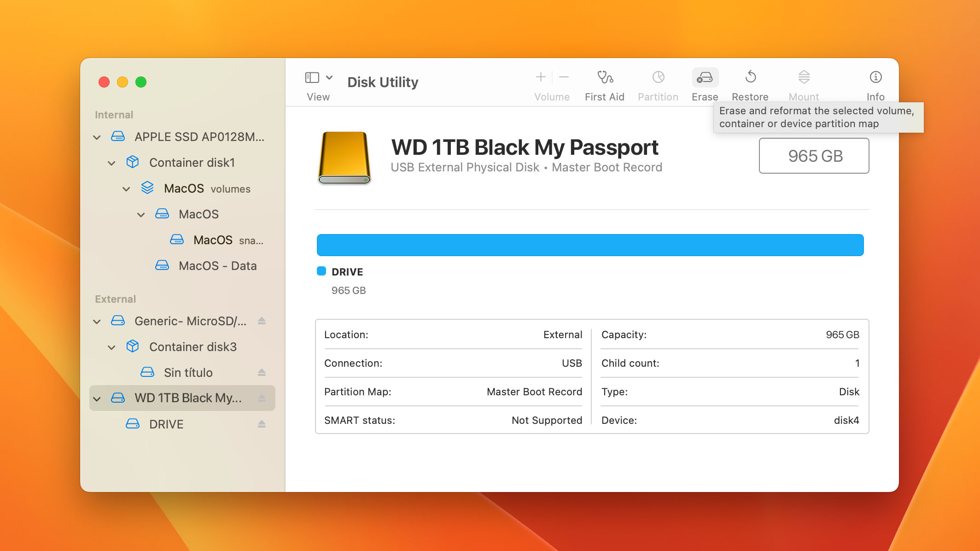Eject the Sin título volume

coord(262,373)
